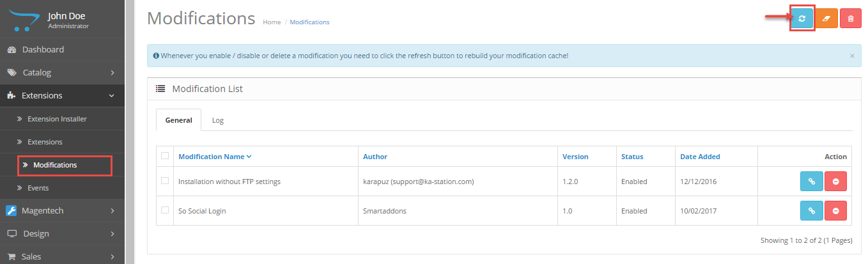868x264 pixels.
Task: Disable the So Social Login modification
Action: pos(835,211)
